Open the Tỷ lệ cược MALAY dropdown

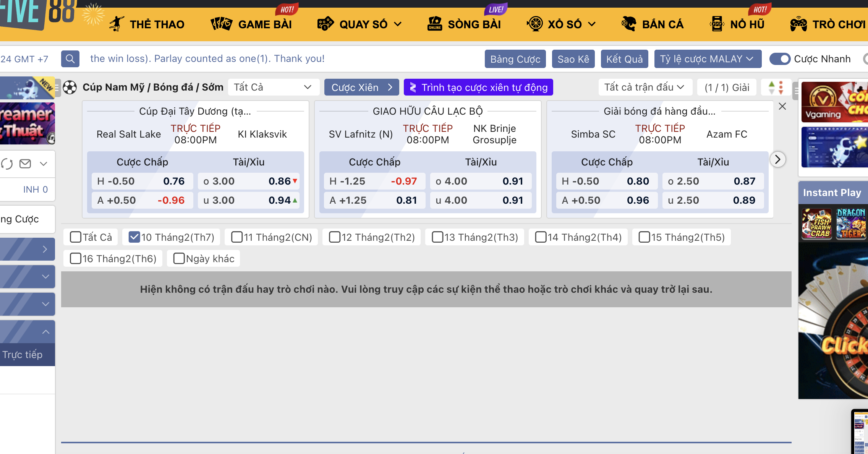[707, 59]
